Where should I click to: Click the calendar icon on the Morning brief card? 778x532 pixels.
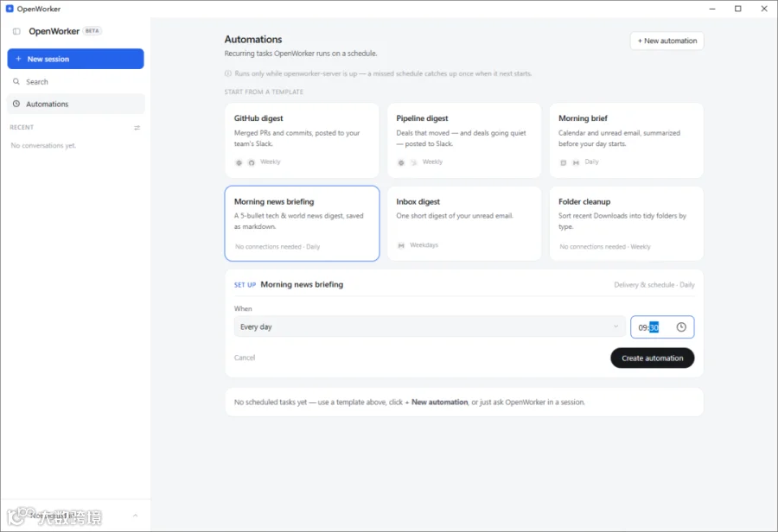click(x=563, y=162)
